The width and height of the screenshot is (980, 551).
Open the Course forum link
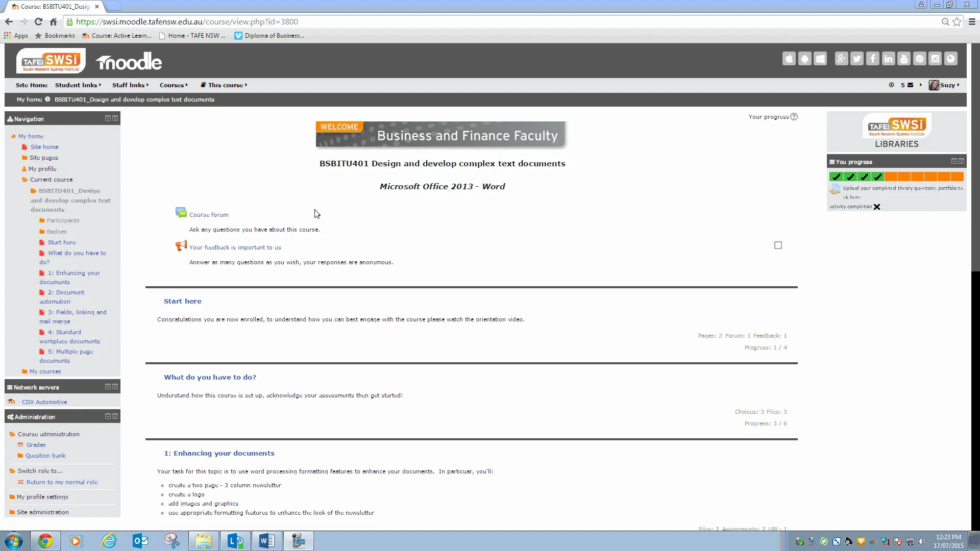tap(209, 215)
